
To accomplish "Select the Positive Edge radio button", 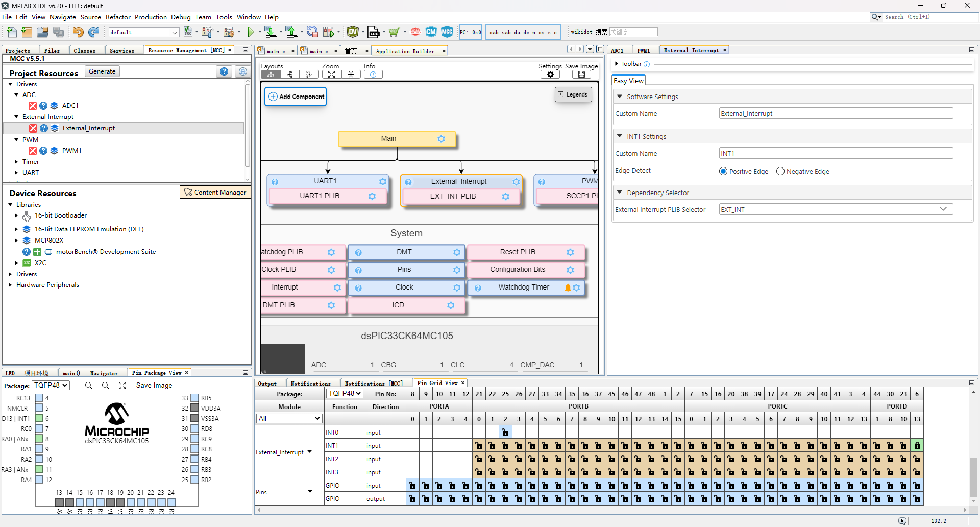I will pos(723,172).
